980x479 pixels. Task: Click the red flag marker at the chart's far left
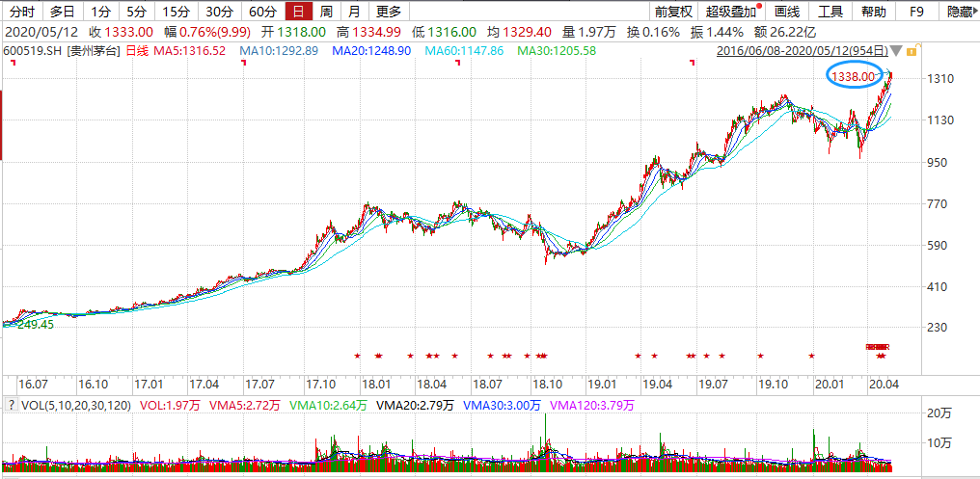click(x=14, y=64)
